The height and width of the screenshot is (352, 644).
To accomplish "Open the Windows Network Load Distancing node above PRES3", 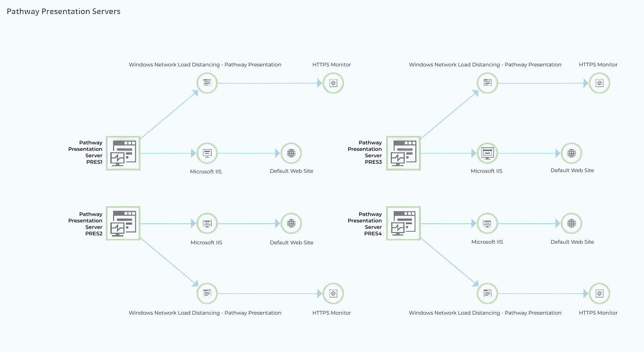I will pos(487,83).
